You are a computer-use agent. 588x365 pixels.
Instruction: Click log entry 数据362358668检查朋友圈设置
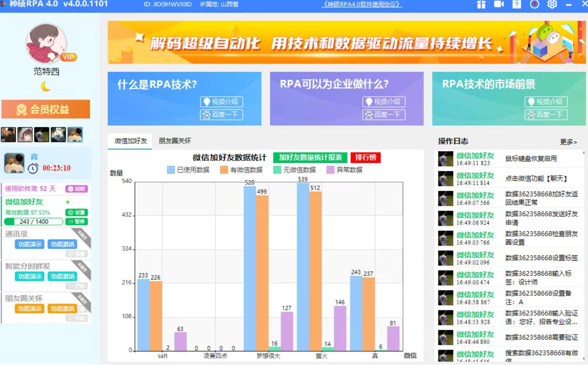tap(542, 238)
